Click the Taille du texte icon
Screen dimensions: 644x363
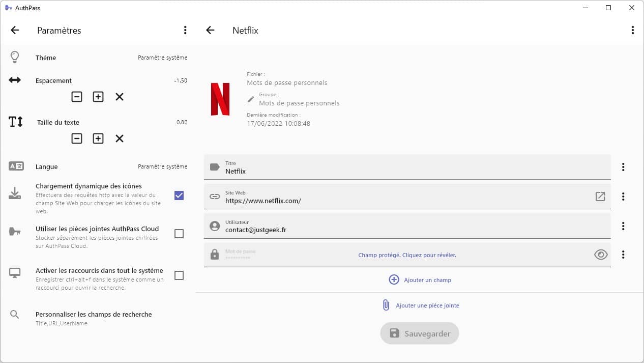(x=16, y=122)
